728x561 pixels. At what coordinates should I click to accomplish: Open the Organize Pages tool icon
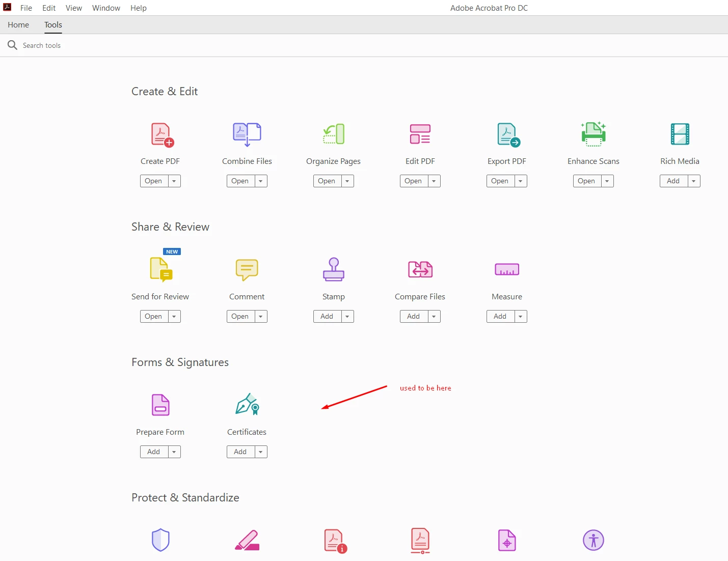pyautogui.click(x=334, y=134)
